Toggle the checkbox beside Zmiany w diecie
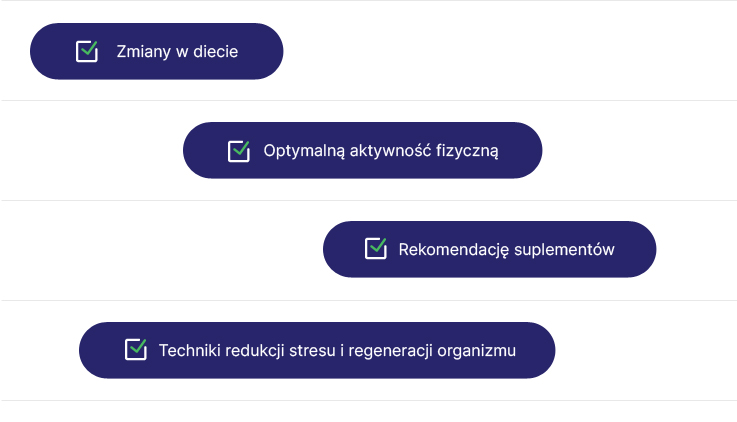Image resolution: width=737 pixels, height=422 pixels. [87, 51]
